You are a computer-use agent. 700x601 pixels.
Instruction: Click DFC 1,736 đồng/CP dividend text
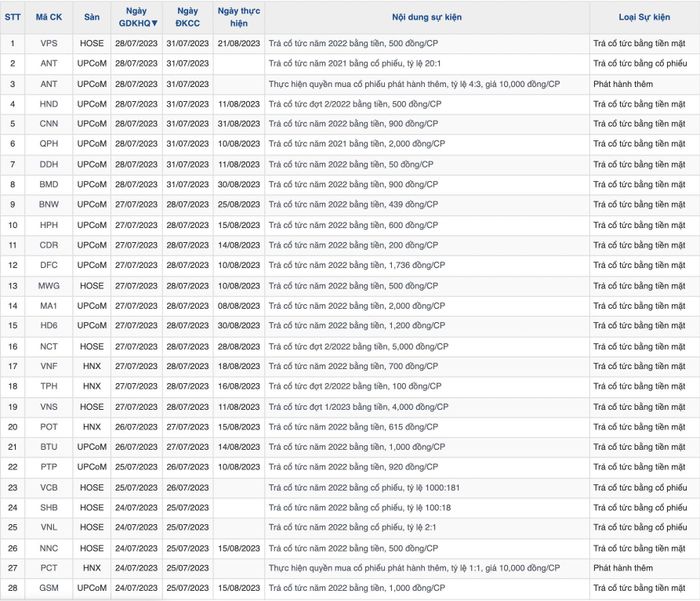(x=357, y=265)
